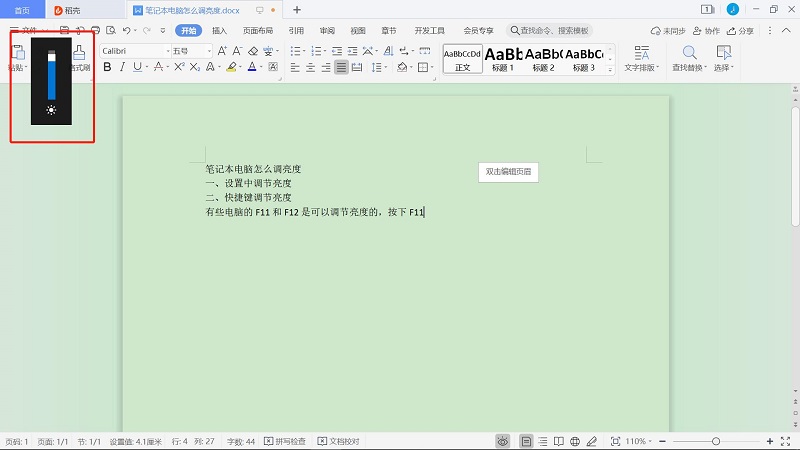Click the command search box (查找命令)
Image resolution: width=800 pixels, height=450 pixels.
(553, 31)
